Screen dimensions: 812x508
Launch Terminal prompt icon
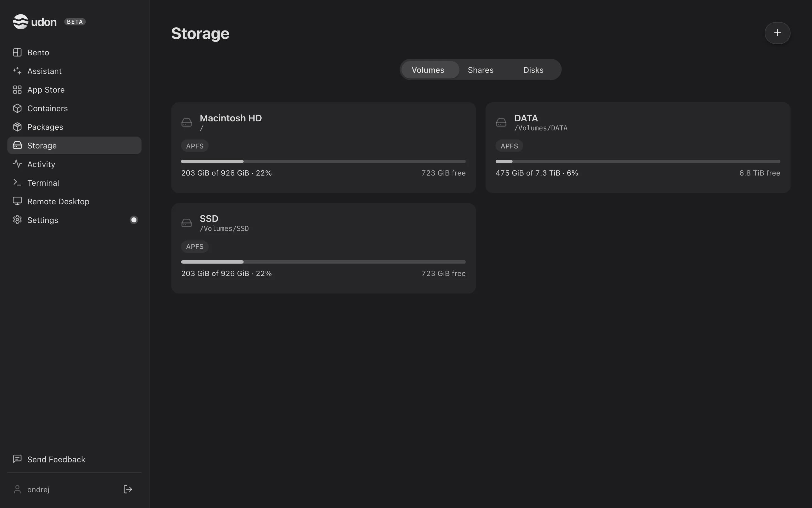tap(17, 182)
